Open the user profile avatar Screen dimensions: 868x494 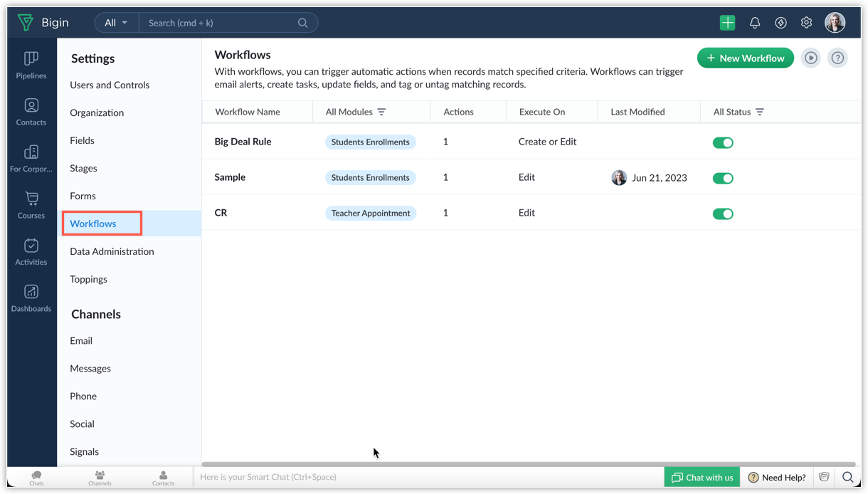835,23
